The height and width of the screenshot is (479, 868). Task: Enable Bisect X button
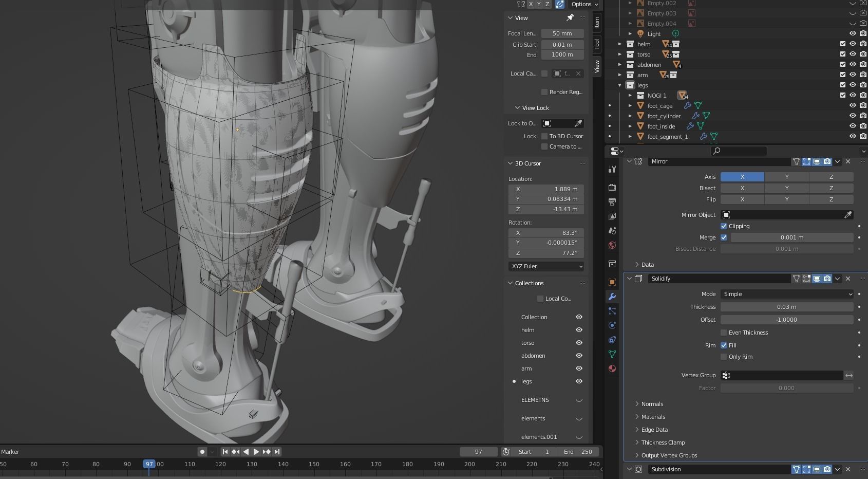[x=742, y=188]
